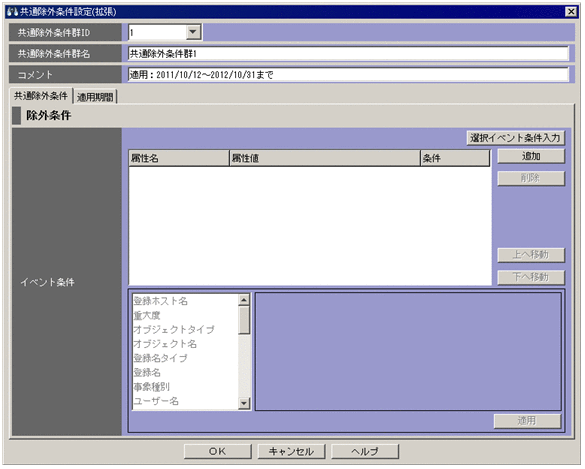
Task: Select ユーザー名 in the attribute list
Action: pyautogui.click(x=185, y=401)
